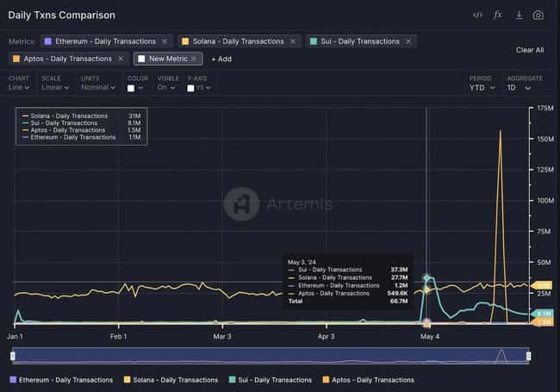Click the fx formula icon
560x392 pixels.
coord(498,15)
